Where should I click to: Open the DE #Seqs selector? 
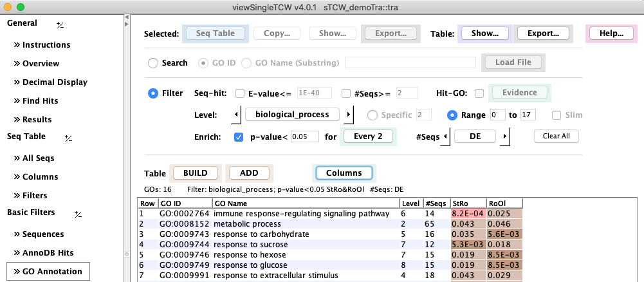(x=474, y=136)
